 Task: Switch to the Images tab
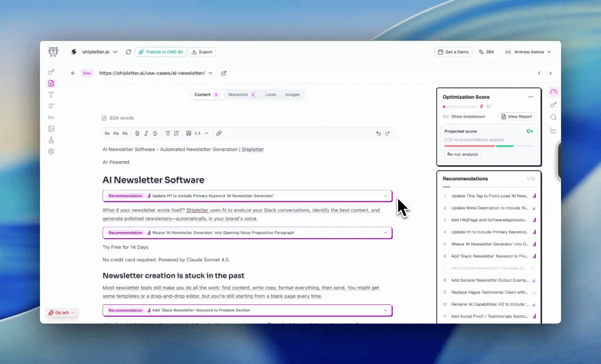pos(292,95)
